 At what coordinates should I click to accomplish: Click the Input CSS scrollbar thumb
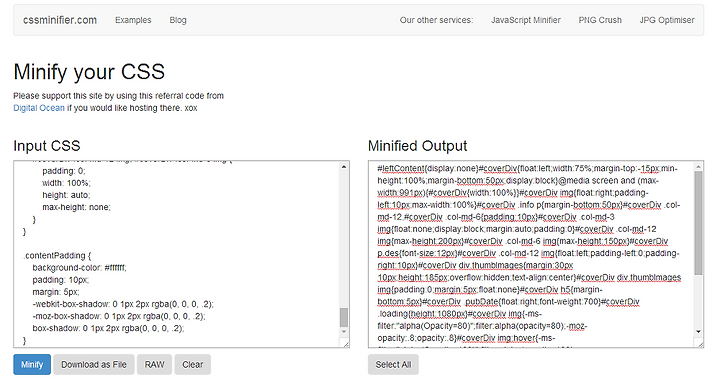[344, 317]
